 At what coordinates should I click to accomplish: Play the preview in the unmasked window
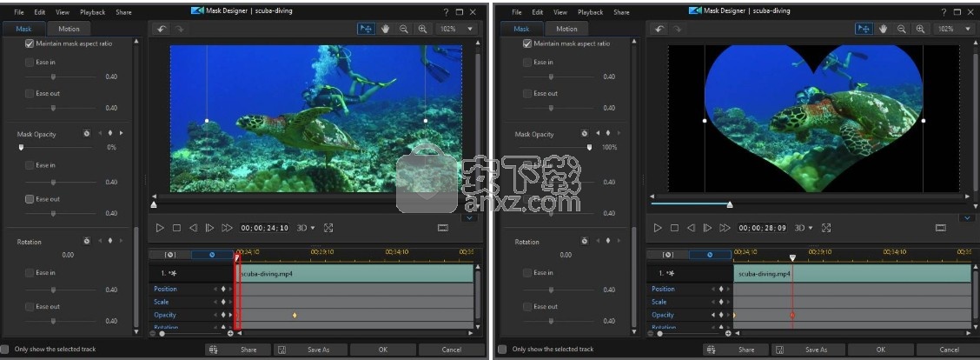click(160, 228)
